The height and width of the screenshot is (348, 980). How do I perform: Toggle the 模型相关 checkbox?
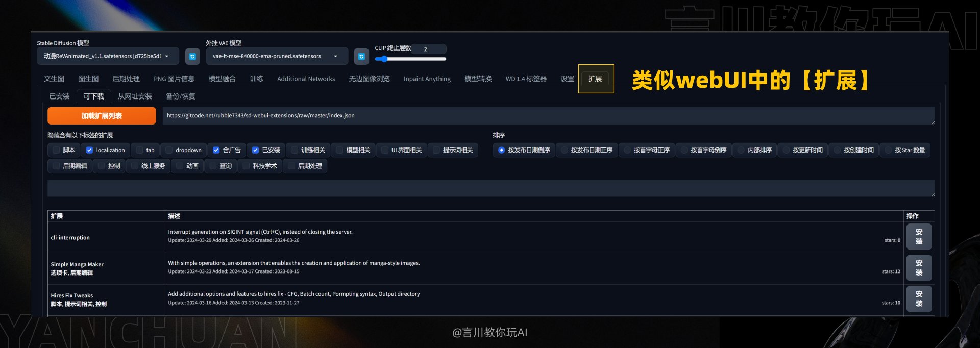point(339,150)
